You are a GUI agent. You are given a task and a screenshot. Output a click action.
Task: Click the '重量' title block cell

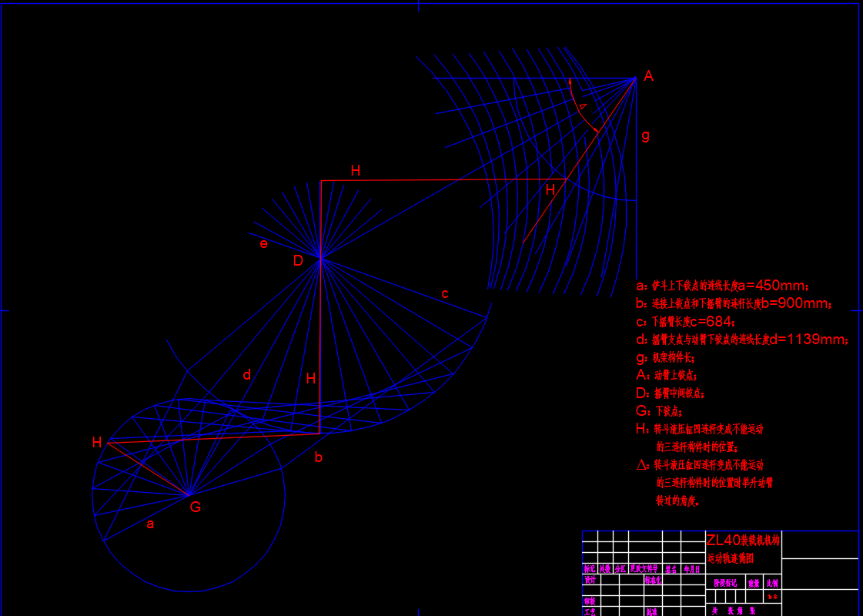[753, 582]
